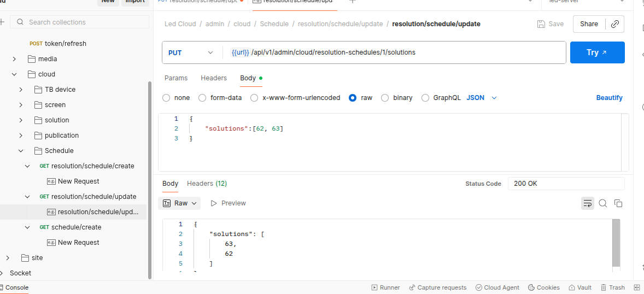The width and height of the screenshot is (644, 294).
Task: Select the form-data body option
Action: (x=202, y=98)
